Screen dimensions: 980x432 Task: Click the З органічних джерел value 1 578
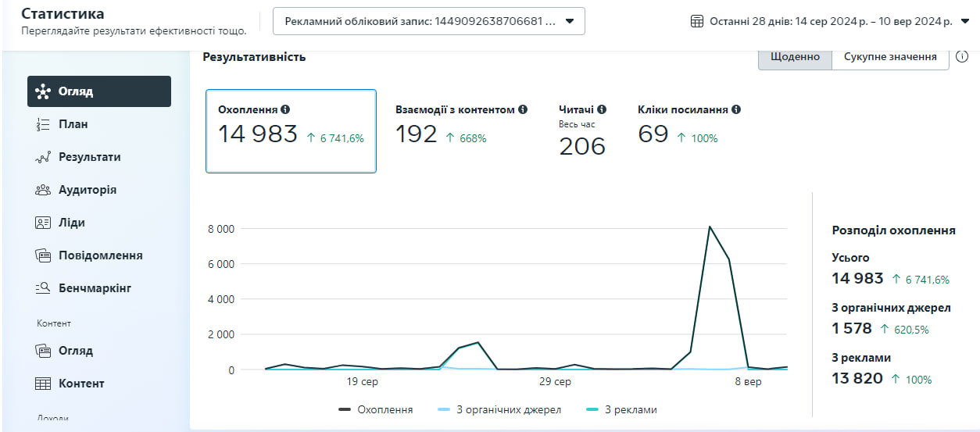852,329
